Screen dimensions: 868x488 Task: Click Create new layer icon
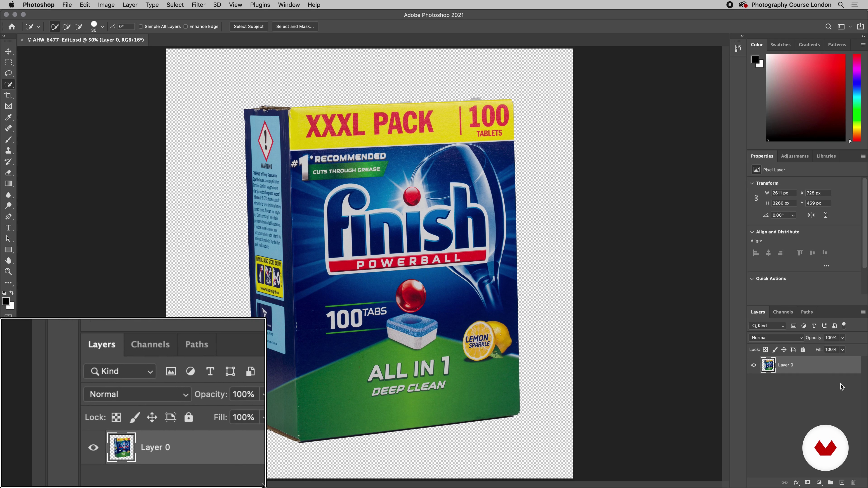842,483
